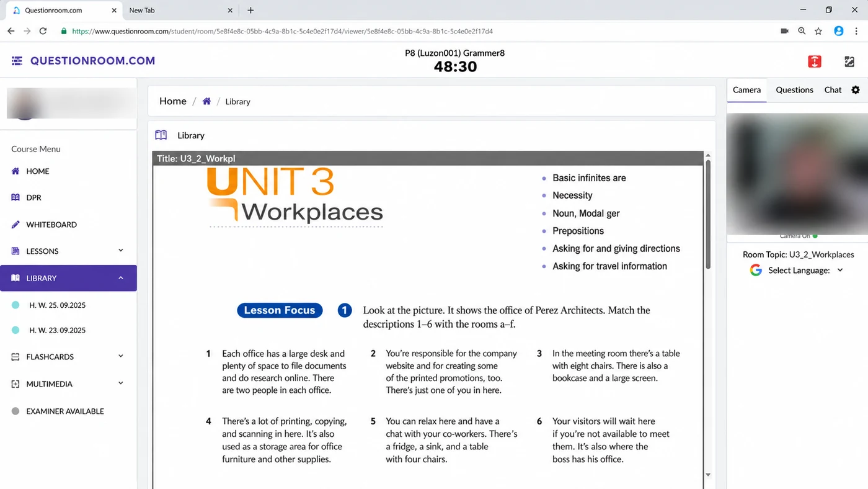Click the 48:30 session timer
The height and width of the screenshot is (489, 868).
(x=455, y=67)
